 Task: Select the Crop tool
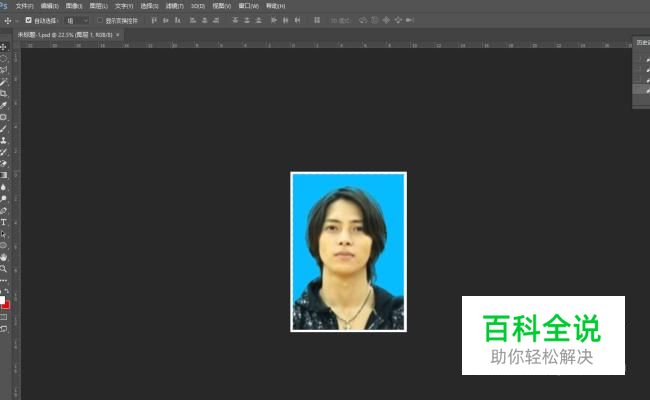pyautogui.click(x=3, y=93)
